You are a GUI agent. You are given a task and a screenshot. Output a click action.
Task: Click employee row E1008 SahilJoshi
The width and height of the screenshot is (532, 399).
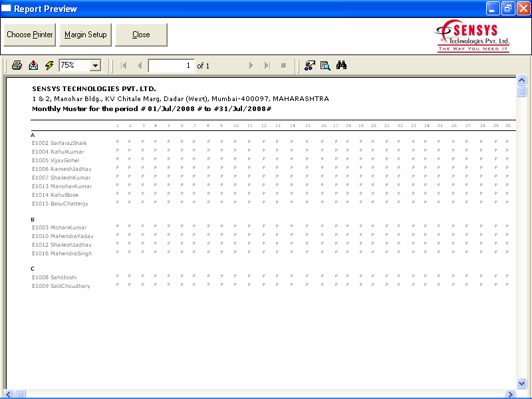click(55, 277)
